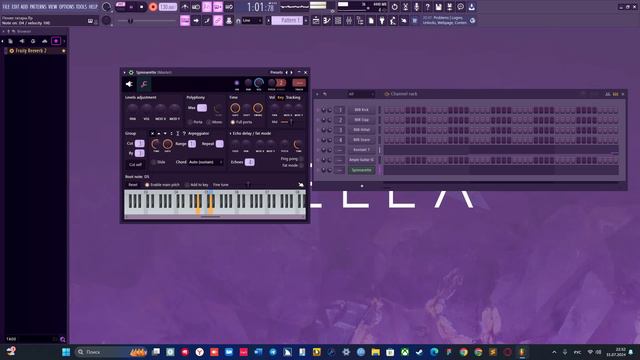The width and height of the screenshot is (640, 360).
Task: Toggle the link icon in toolbar
Action: point(218,20)
